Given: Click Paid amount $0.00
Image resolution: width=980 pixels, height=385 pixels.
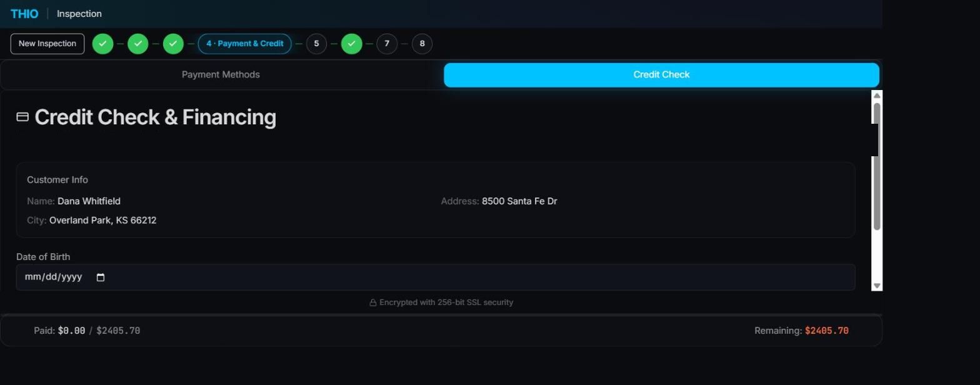Looking at the screenshot, I should click(x=71, y=331).
